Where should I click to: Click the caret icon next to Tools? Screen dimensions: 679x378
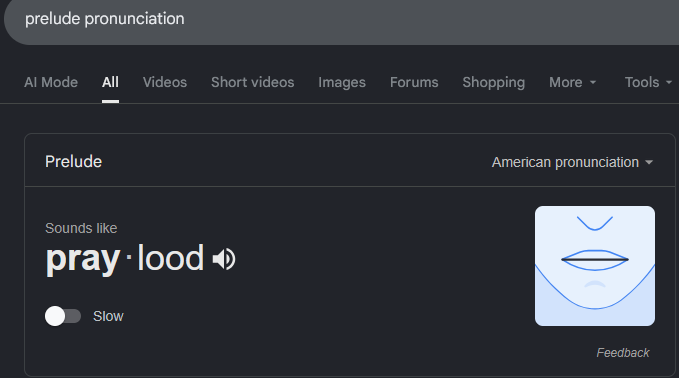coord(669,82)
